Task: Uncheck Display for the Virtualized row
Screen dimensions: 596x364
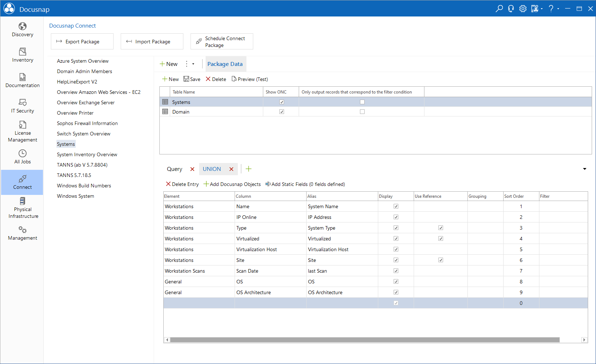Action: coord(395,238)
